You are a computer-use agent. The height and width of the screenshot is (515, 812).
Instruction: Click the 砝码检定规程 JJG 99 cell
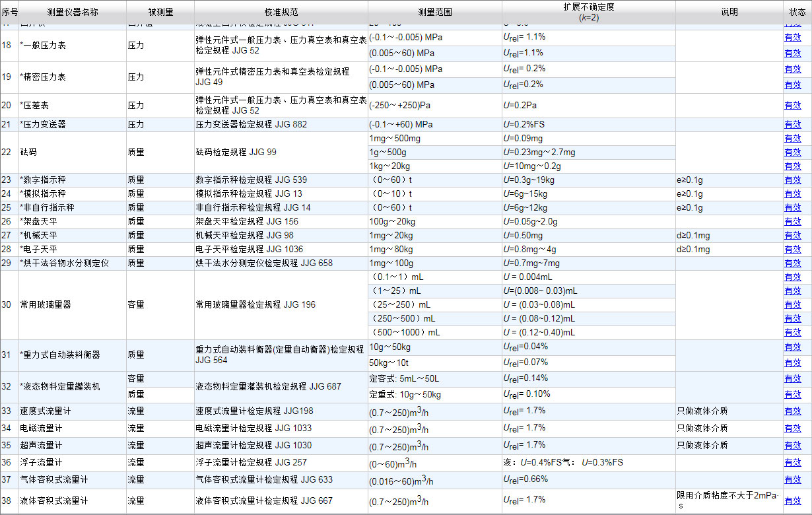click(x=281, y=153)
